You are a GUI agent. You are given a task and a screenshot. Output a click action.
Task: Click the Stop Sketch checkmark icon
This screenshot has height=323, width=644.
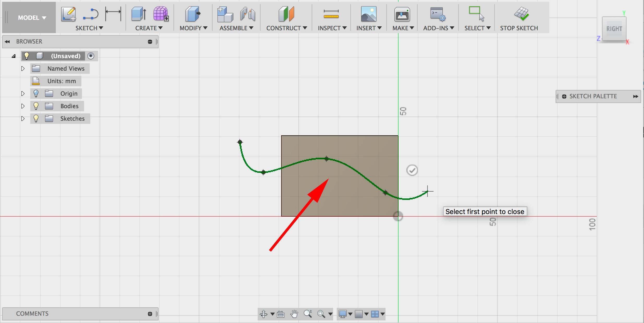tap(521, 14)
